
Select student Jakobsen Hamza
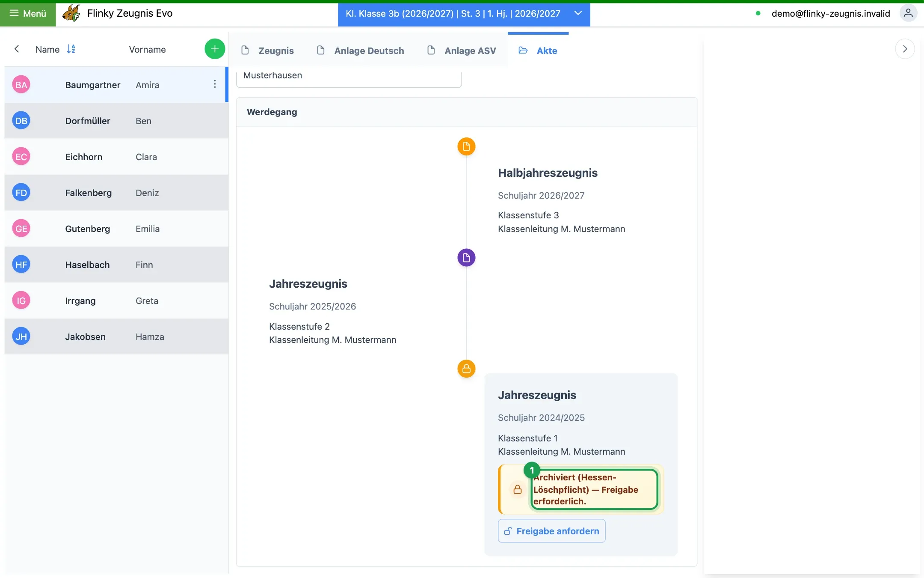116,337
